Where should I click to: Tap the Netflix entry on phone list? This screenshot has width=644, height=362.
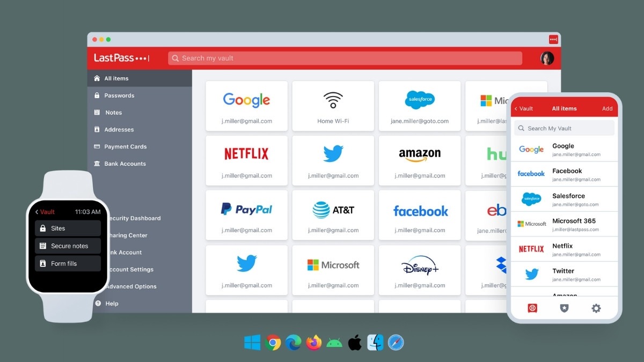pos(564,249)
